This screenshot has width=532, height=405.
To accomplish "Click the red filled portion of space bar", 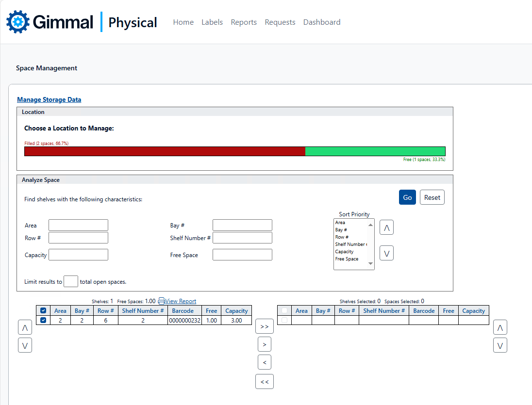I will tap(165, 151).
